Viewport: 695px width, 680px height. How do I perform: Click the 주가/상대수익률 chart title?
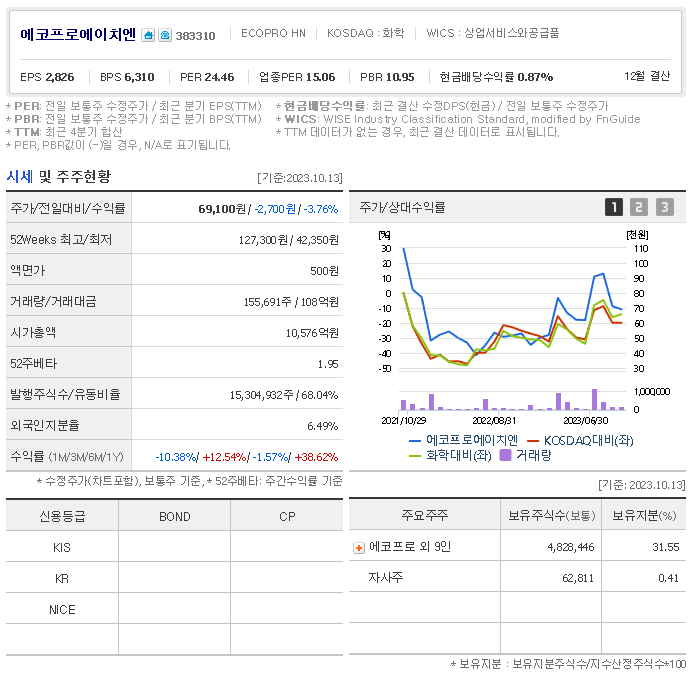pyautogui.click(x=402, y=207)
